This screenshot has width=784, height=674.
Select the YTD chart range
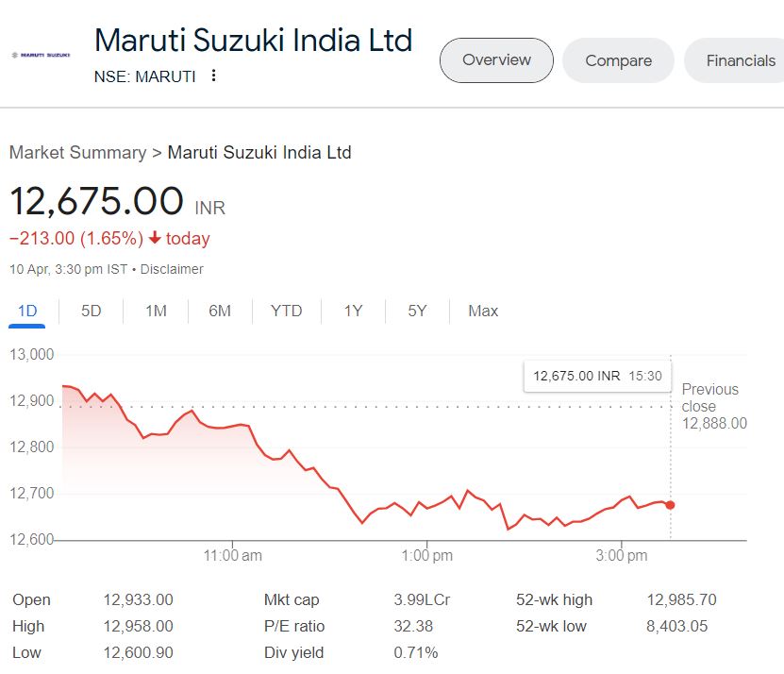[286, 311]
